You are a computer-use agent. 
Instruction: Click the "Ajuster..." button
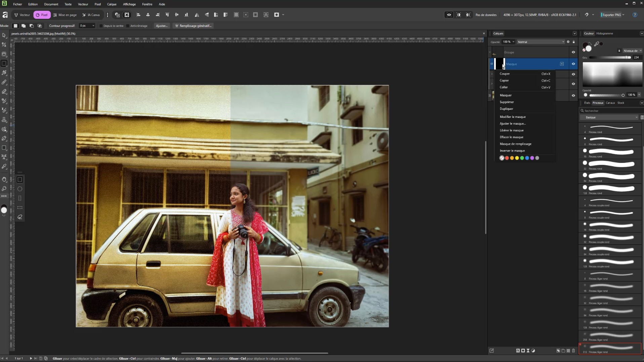[x=162, y=26]
